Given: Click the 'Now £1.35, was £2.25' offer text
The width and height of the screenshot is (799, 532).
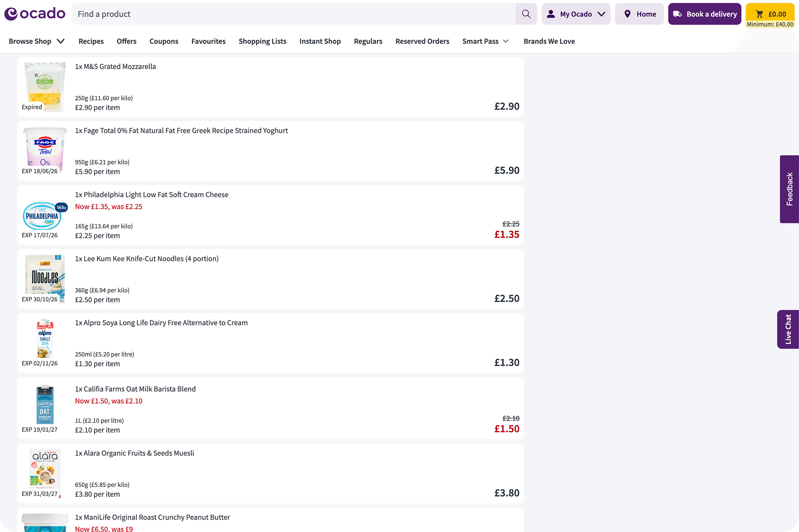Looking at the screenshot, I should [108, 207].
